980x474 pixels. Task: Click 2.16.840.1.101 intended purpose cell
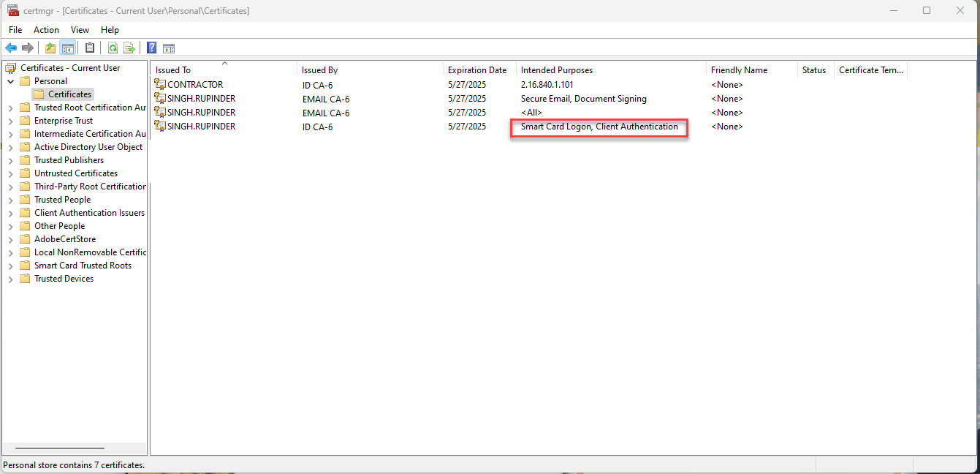[547, 85]
